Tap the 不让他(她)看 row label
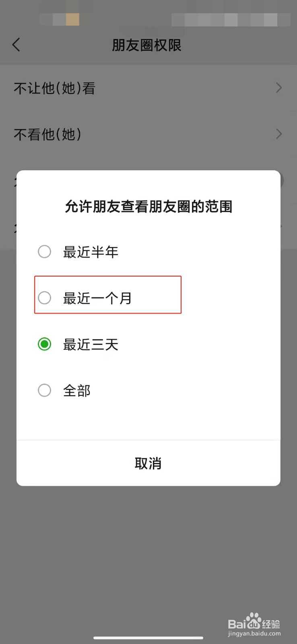The image size is (297, 644). (54, 88)
